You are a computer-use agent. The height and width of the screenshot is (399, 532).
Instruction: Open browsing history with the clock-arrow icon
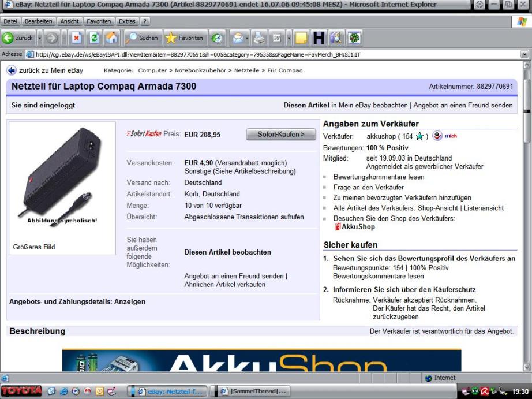click(216, 38)
